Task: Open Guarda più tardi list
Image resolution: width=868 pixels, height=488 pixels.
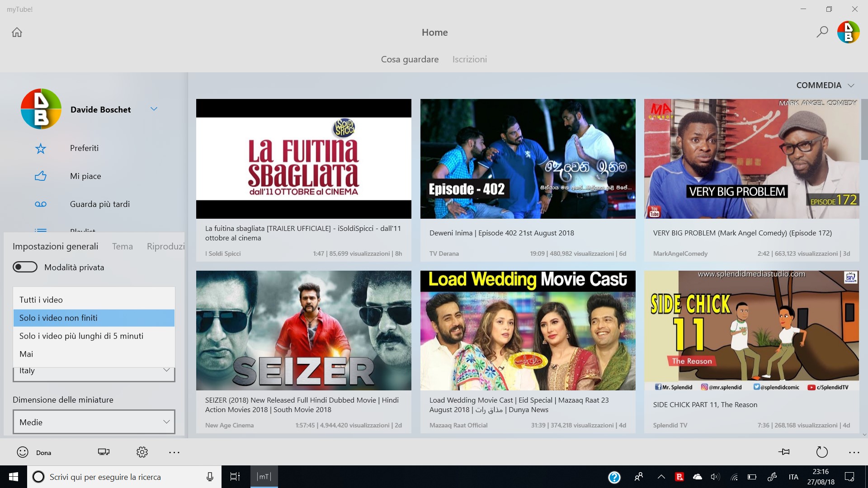Action: coord(100,204)
